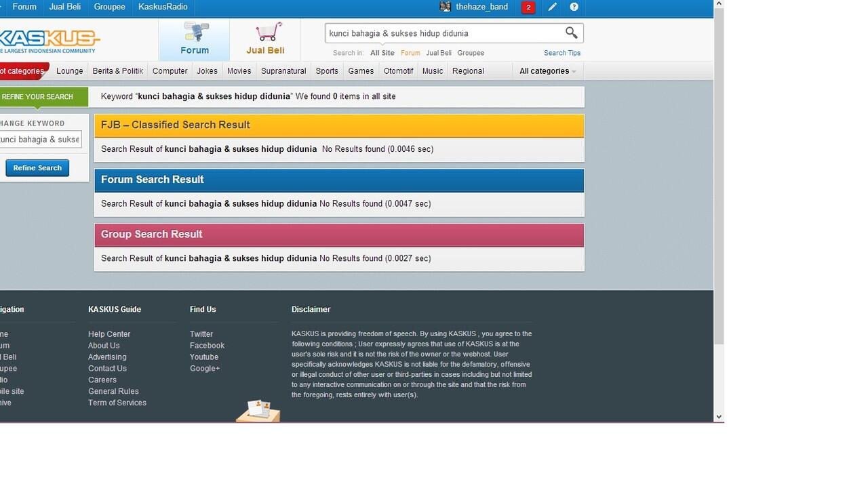Expand the All categories dropdown

548,71
